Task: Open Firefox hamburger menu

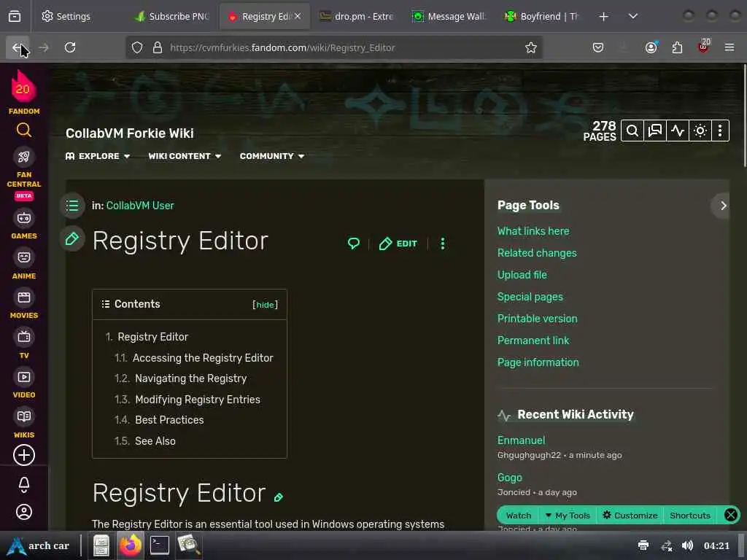Action: (729, 47)
